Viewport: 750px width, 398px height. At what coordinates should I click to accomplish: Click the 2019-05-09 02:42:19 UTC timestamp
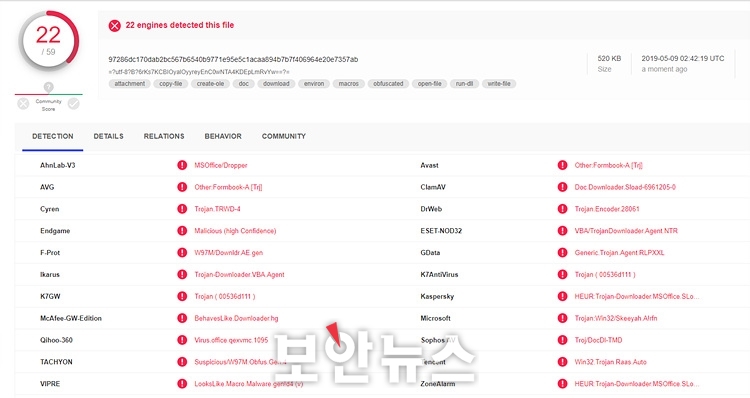point(683,58)
